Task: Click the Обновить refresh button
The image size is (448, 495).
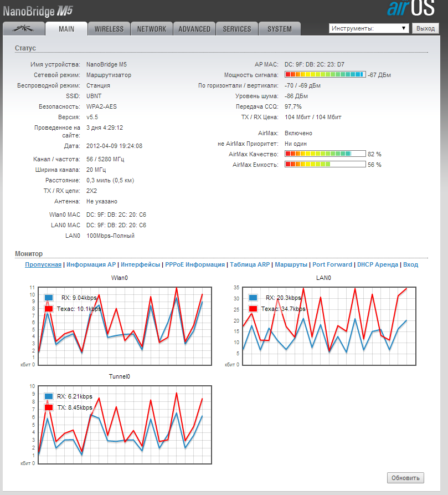Action: [x=405, y=478]
